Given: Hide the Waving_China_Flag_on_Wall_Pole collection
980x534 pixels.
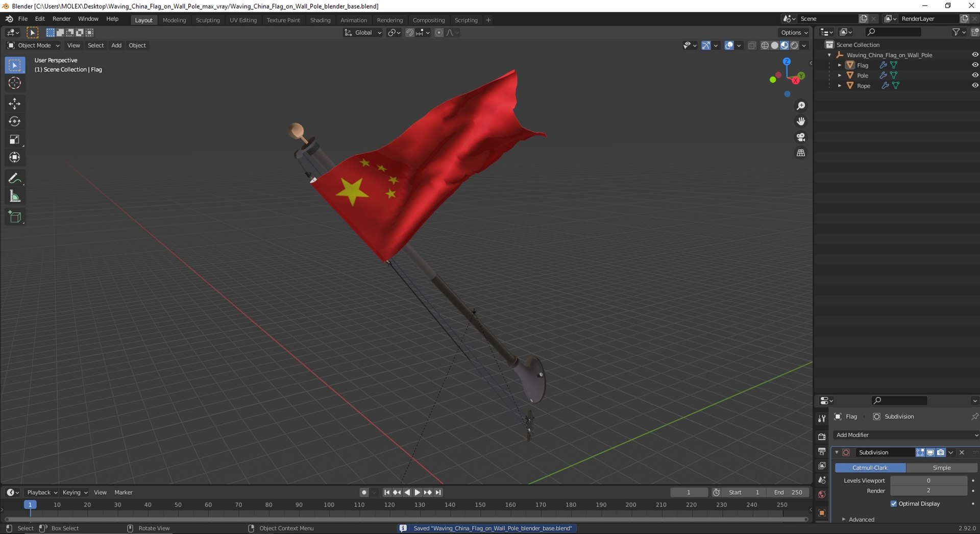Looking at the screenshot, I should point(974,55).
